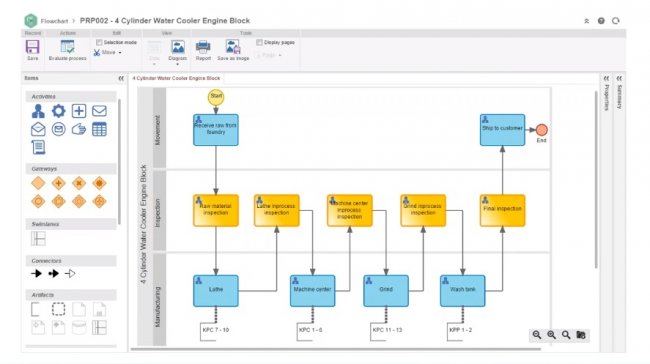Expand the Properties side panel
This screenshot has height=364, width=650.
coord(606,78)
